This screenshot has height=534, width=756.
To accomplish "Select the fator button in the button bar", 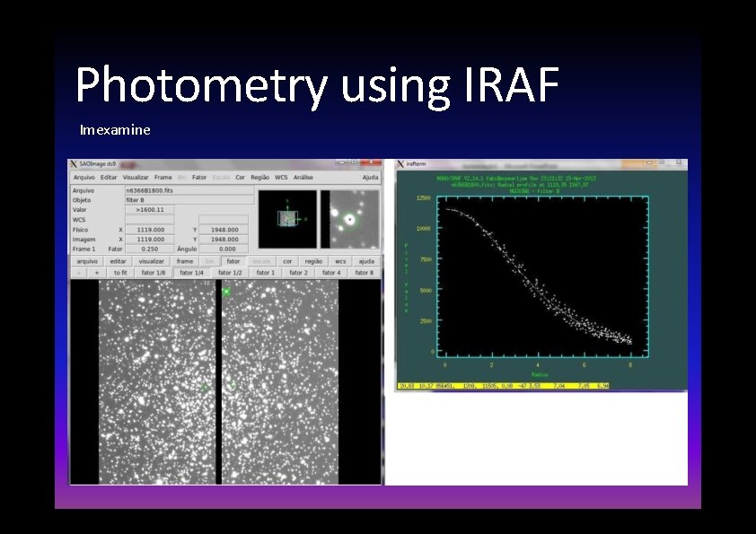I will (233, 261).
